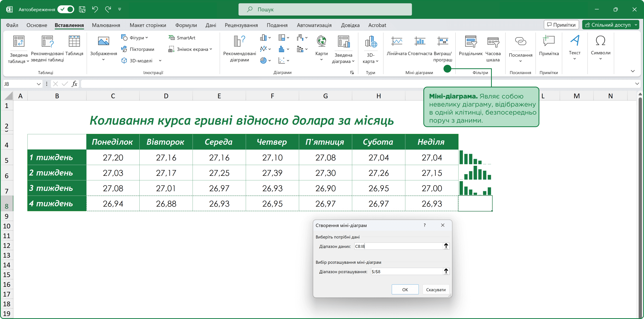644x319 pixels.
Task: Click Скасувати to cancel the dialog
Action: point(435,290)
